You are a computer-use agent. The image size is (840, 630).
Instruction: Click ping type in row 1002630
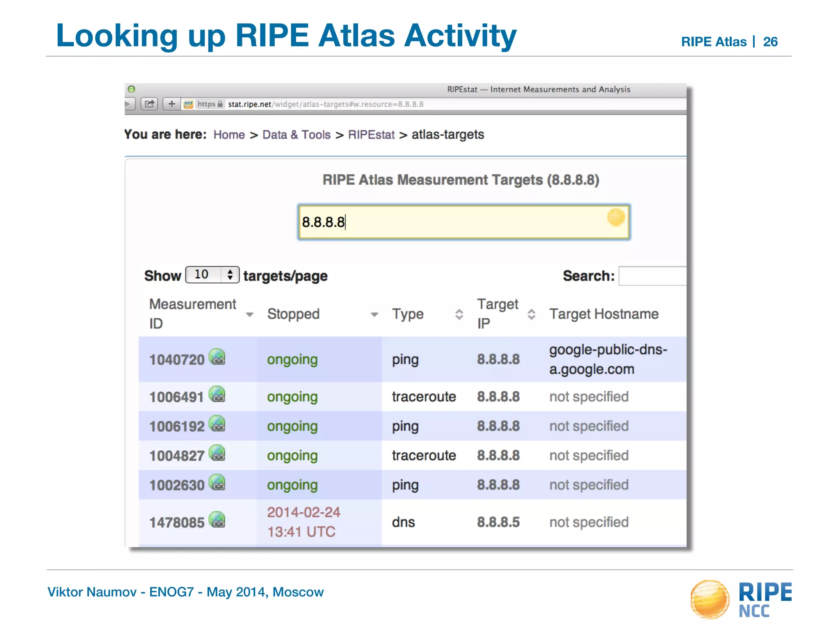point(405,486)
